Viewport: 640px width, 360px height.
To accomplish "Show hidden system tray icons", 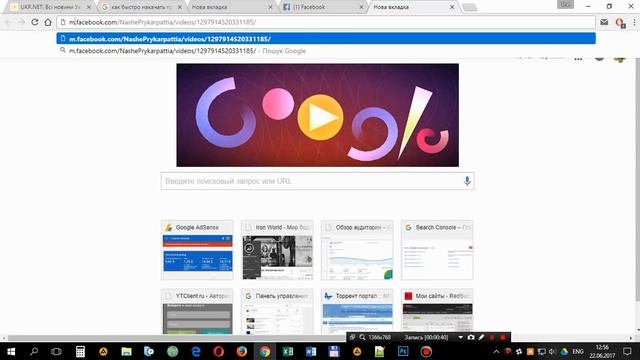I will pos(496,351).
